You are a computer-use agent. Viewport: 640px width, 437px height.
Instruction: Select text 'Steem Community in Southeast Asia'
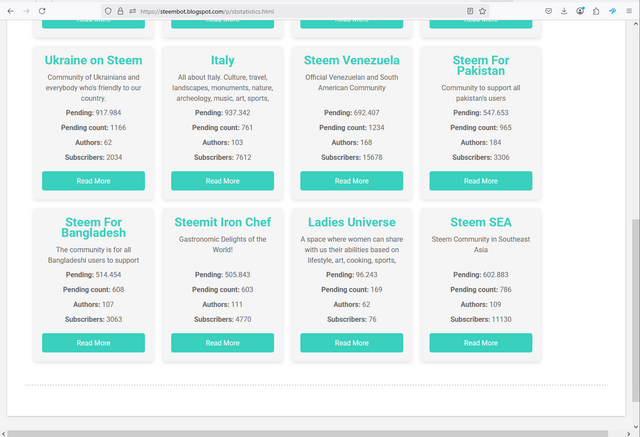[x=481, y=244]
